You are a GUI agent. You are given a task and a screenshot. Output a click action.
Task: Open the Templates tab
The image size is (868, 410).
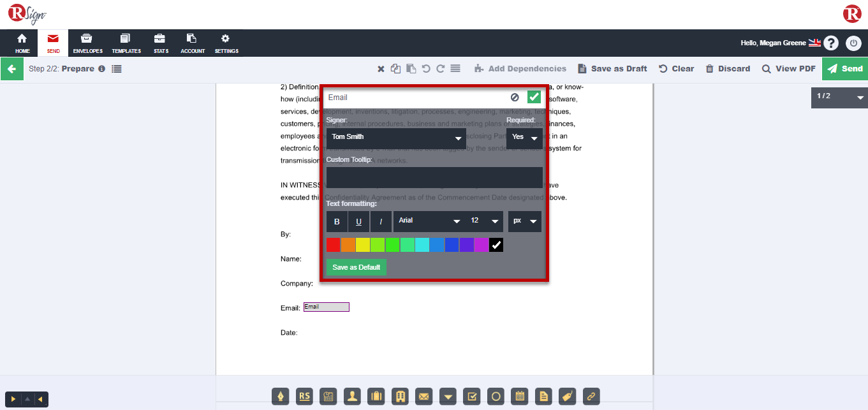point(126,43)
